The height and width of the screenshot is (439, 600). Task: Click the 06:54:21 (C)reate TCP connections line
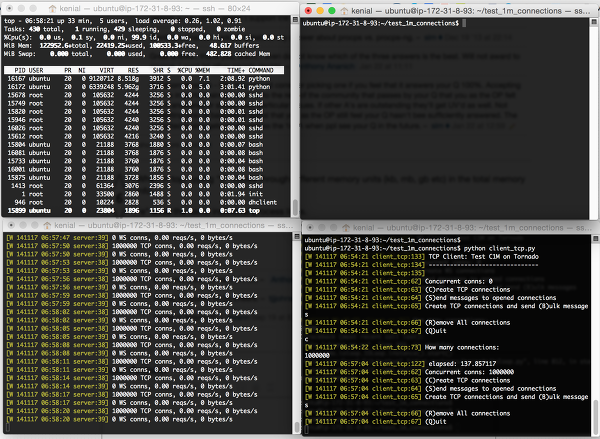(x=408, y=290)
